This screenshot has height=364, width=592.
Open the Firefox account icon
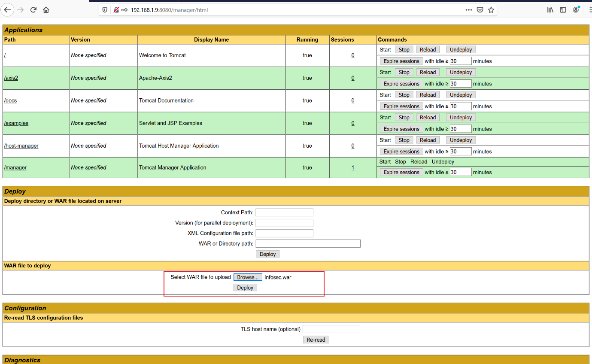click(576, 10)
